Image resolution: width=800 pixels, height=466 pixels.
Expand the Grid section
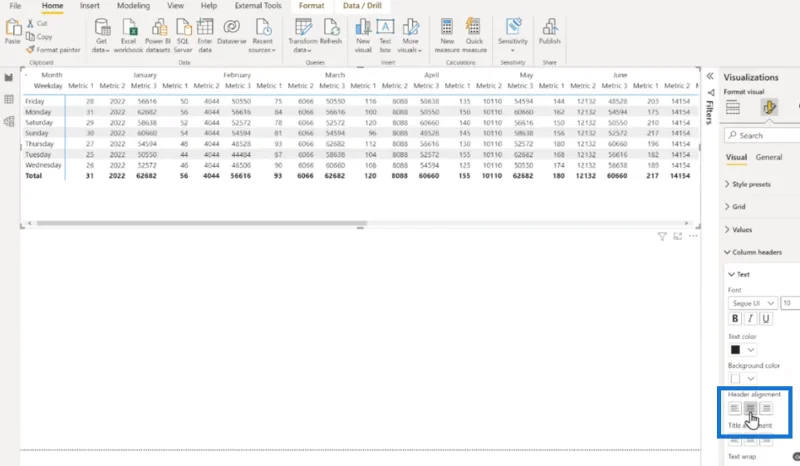pos(735,207)
